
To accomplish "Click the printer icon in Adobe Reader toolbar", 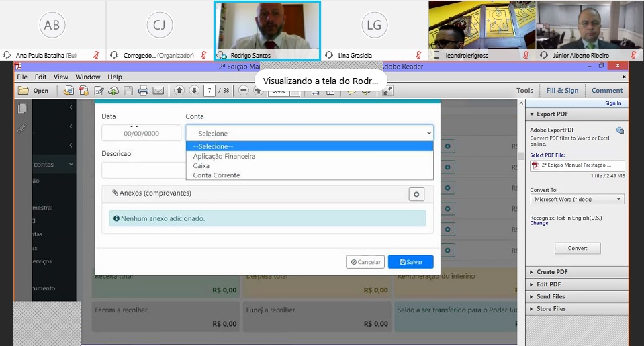I will pos(143,91).
